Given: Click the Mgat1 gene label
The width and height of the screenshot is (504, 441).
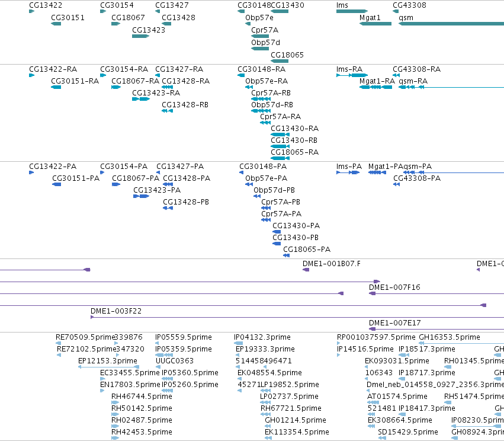Looking at the screenshot, I should click(x=370, y=18).
